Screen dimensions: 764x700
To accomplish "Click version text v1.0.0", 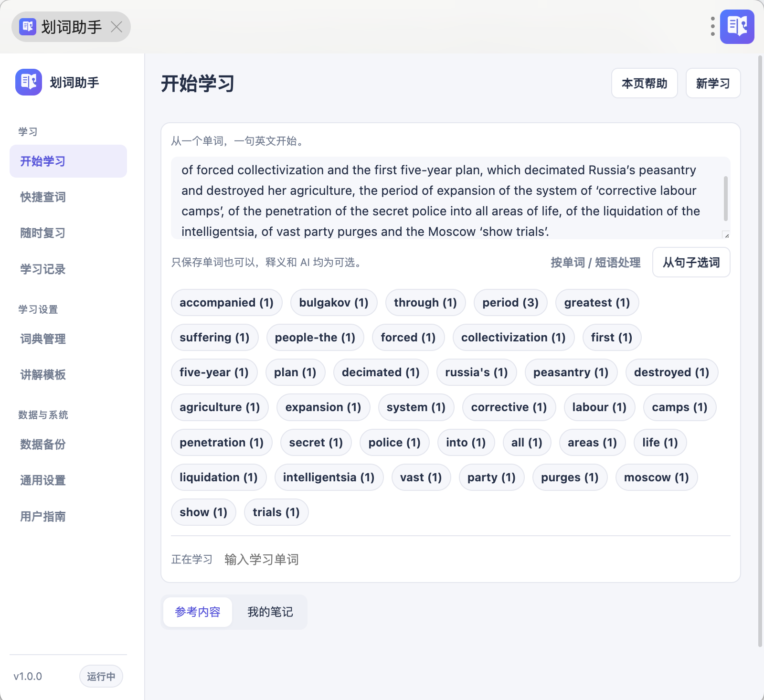I will click(x=28, y=676).
